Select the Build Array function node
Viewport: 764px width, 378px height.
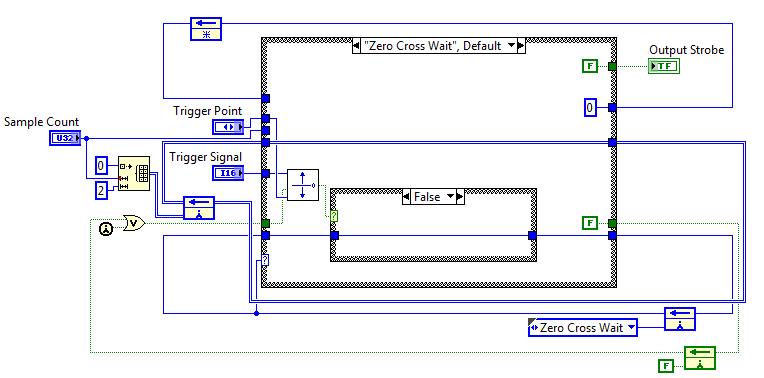pos(134,173)
